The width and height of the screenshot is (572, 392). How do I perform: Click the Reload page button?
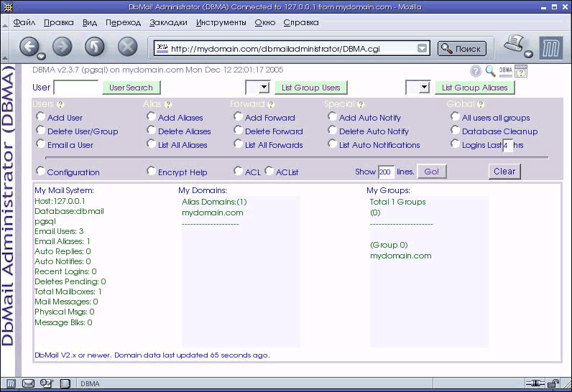95,47
